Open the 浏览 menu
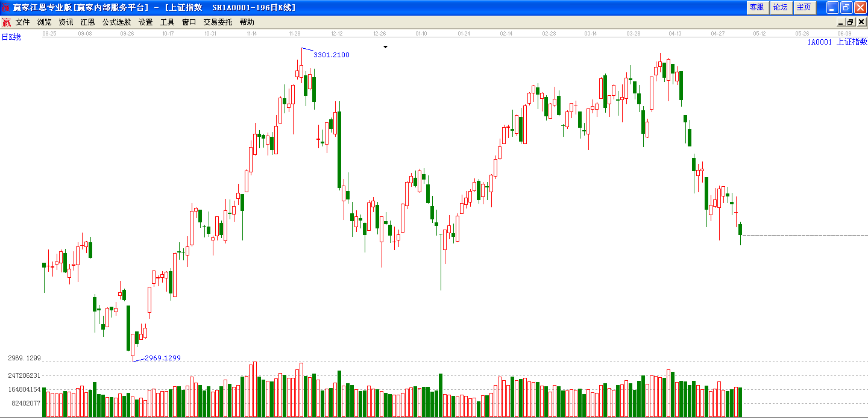The width and height of the screenshot is (868, 420). 44,22
